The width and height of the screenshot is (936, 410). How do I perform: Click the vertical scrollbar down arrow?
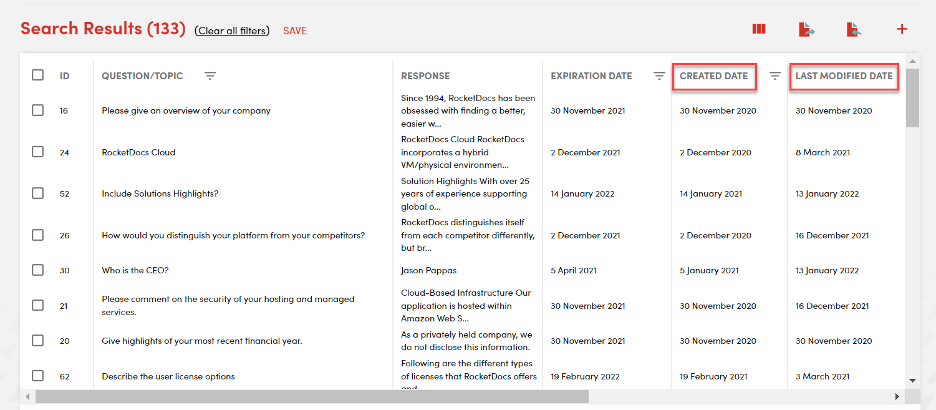point(912,380)
